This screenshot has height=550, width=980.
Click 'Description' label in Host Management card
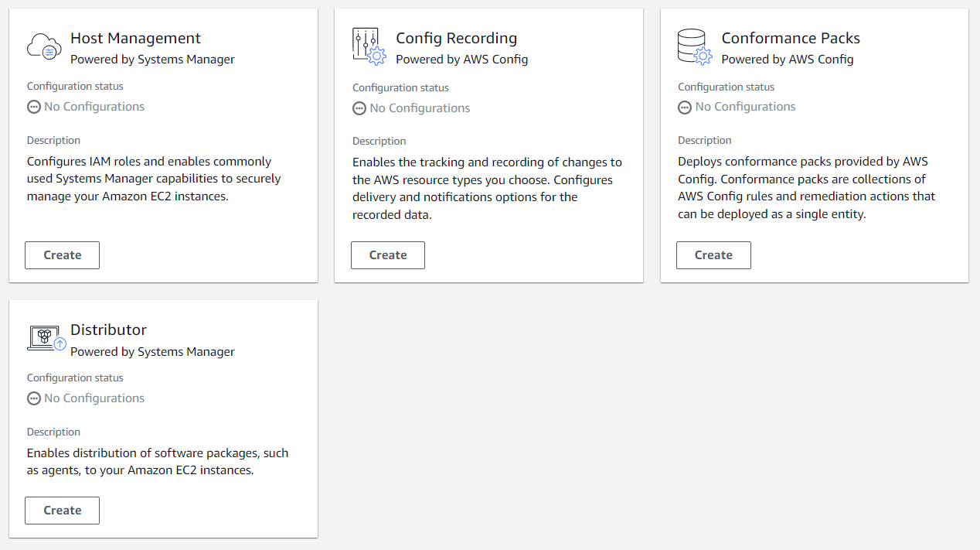[53, 140]
